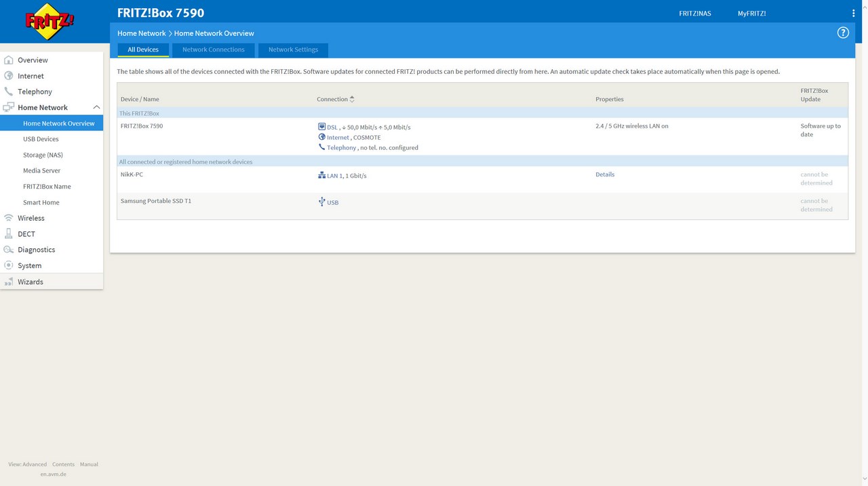Open the three-dot options menu
The height and width of the screenshot is (486, 868).
853,13
